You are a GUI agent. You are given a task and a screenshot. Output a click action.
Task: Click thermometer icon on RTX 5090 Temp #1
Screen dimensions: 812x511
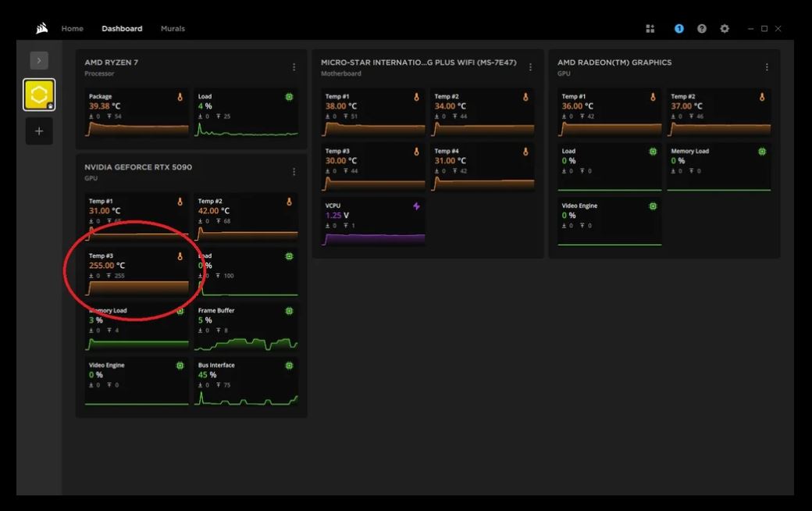(180, 202)
